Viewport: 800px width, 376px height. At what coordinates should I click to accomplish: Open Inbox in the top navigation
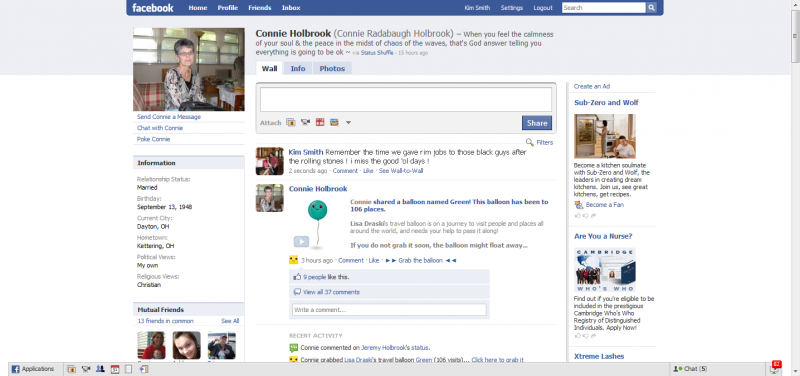[x=291, y=8]
